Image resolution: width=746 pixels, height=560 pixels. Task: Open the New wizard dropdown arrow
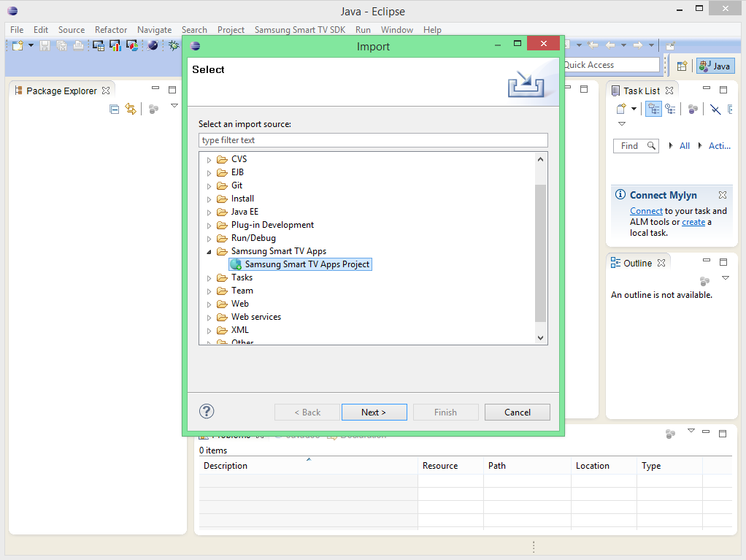[x=31, y=46]
